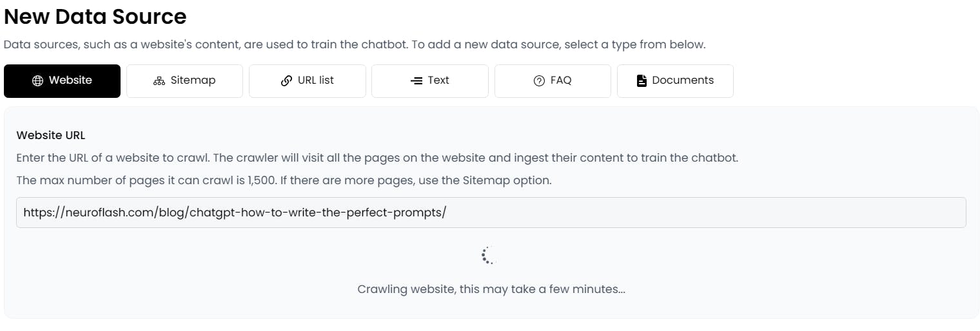
Task: Open the Documents tab
Action: (675, 80)
